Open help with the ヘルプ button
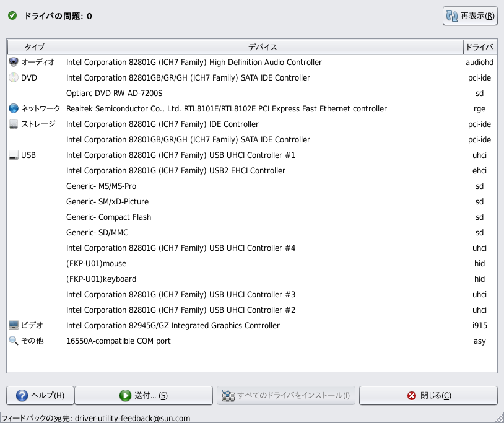The width and height of the screenshot is (504, 423). [x=40, y=395]
